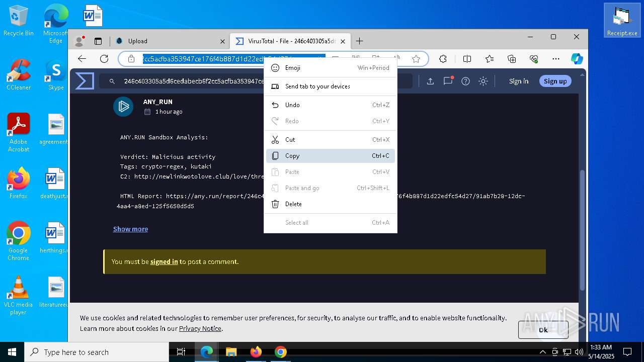This screenshot has height=362, width=644.
Task: Open the Split screen icon in Edge
Action: (467, 59)
